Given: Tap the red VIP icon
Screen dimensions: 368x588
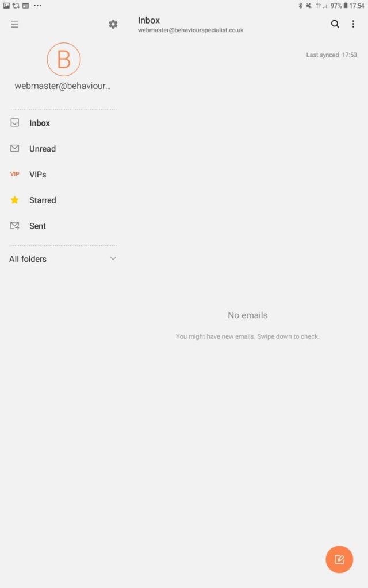Looking at the screenshot, I should tap(14, 174).
